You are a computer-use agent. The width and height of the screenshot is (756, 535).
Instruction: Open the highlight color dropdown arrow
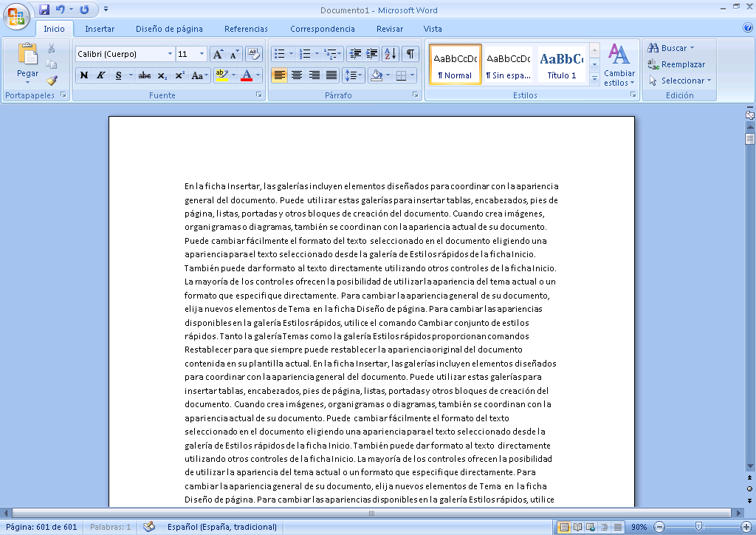pyautogui.click(x=234, y=75)
